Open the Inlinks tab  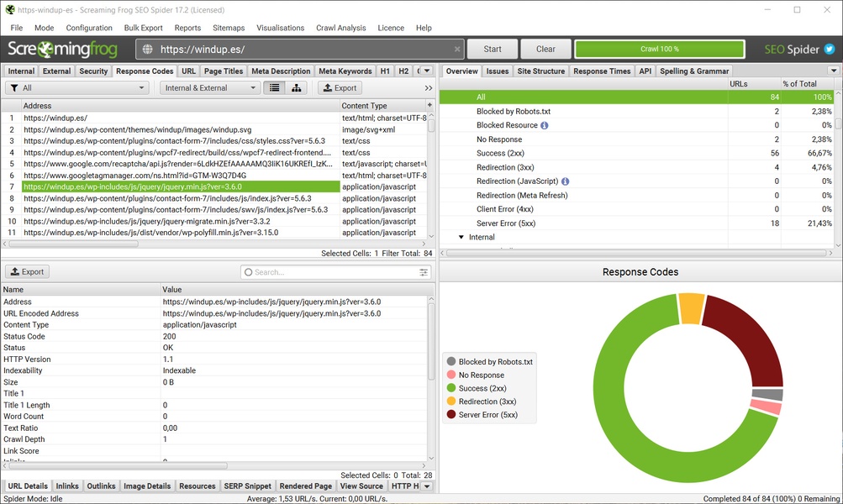(67, 486)
